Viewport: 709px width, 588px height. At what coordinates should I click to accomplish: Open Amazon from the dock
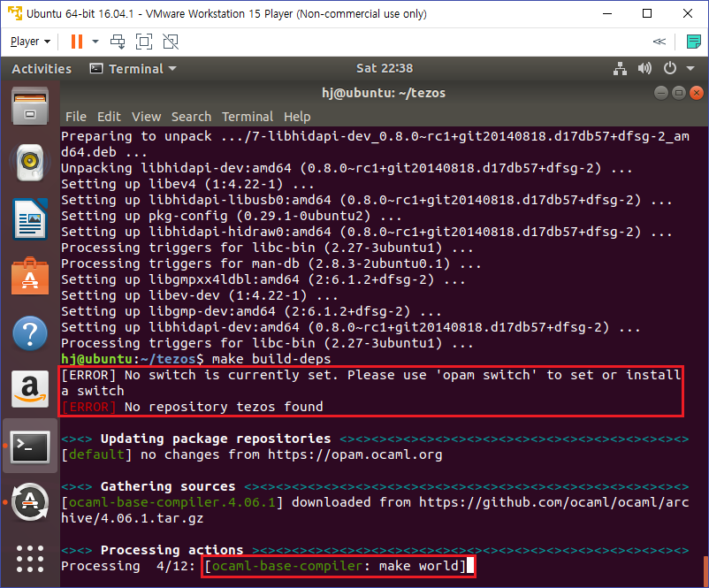pyautogui.click(x=30, y=389)
